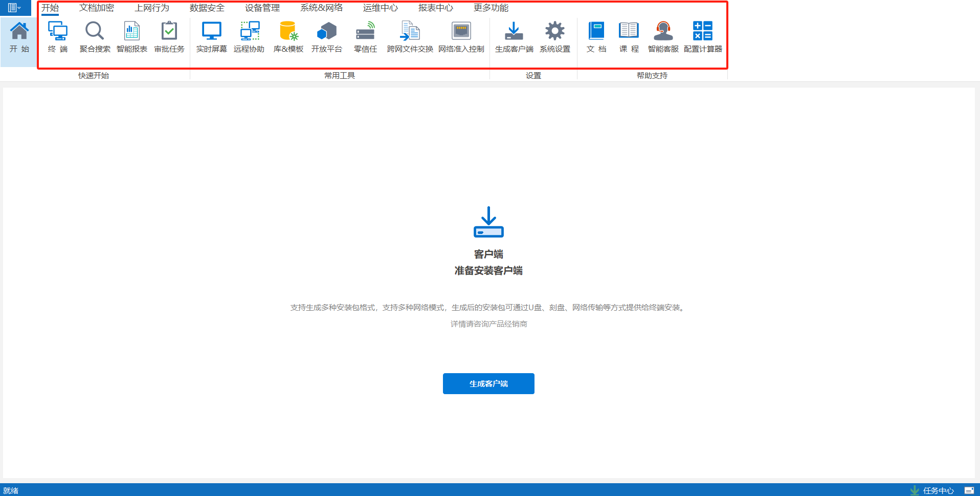
Task: Open the 零信任 zero trust icon
Action: pos(365,32)
